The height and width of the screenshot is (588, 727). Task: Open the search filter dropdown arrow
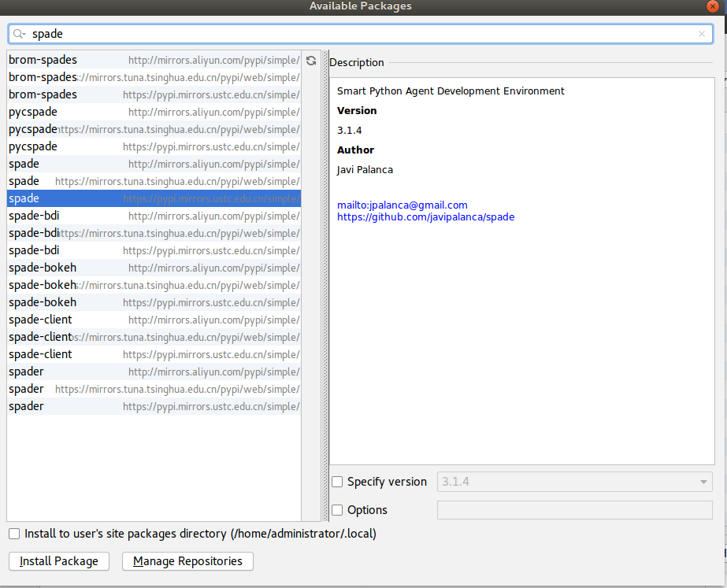click(x=26, y=34)
